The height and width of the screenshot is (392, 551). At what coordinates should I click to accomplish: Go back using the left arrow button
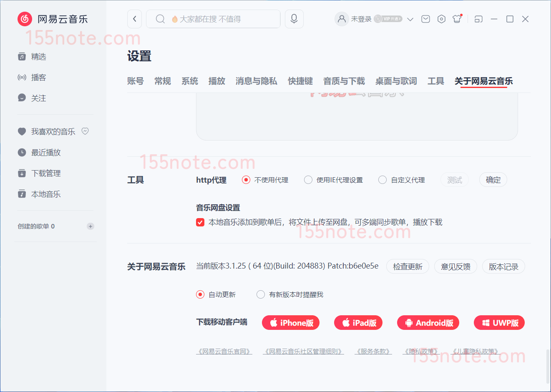pyautogui.click(x=134, y=19)
